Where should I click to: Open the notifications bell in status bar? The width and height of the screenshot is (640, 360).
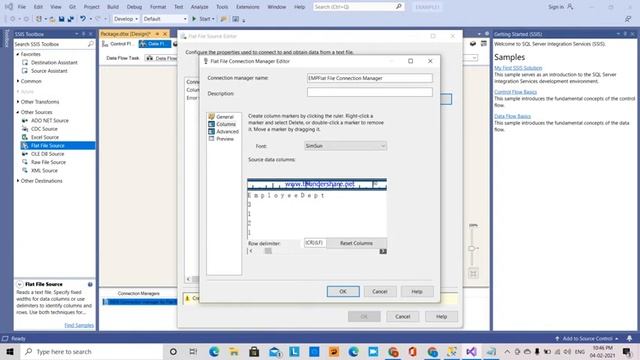click(x=629, y=338)
